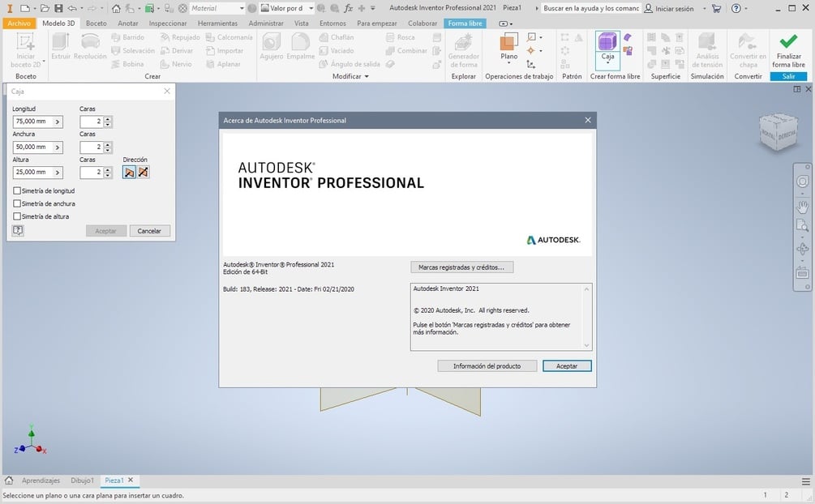The width and height of the screenshot is (815, 504).
Task: Click the Home icon beside document tabs
Action: click(9, 481)
